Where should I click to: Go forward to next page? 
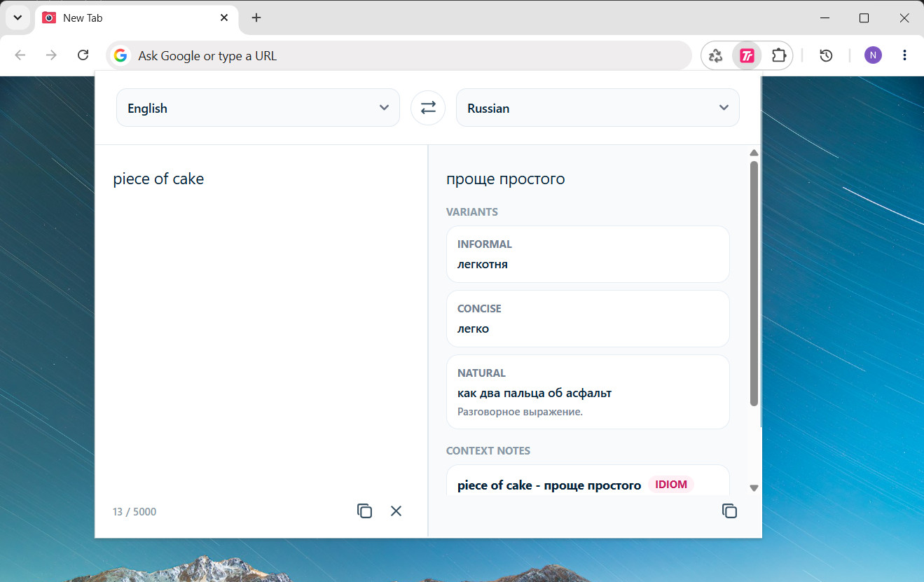(51, 55)
